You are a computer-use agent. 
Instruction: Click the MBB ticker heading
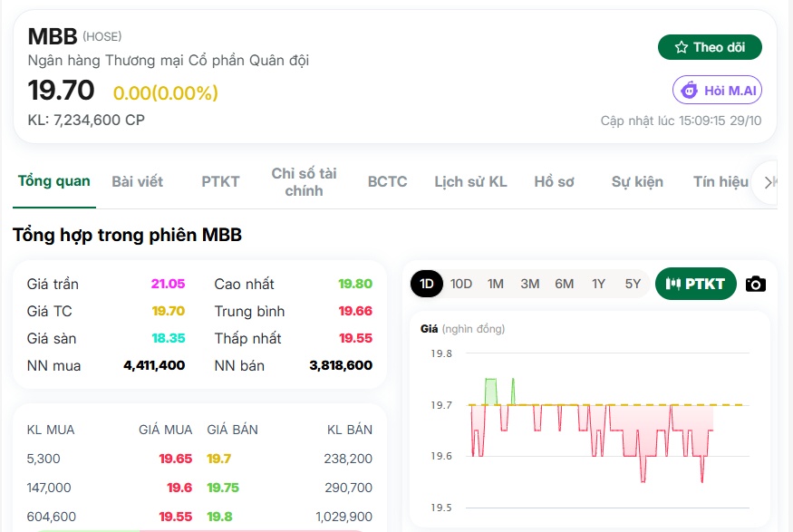pyautogui.click(x=53, y=36)
